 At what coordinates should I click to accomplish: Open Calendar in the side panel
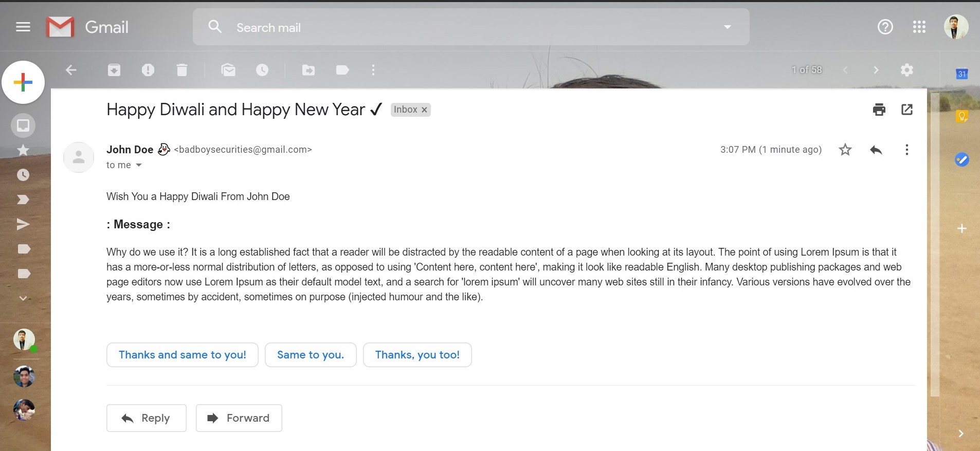961,74
